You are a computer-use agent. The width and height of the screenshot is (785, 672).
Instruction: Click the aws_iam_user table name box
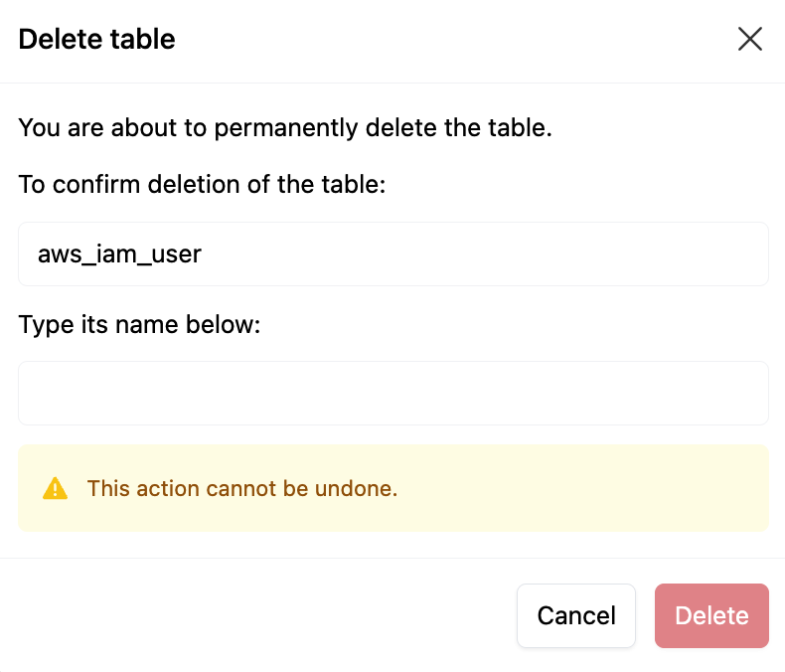coord(393,254)
